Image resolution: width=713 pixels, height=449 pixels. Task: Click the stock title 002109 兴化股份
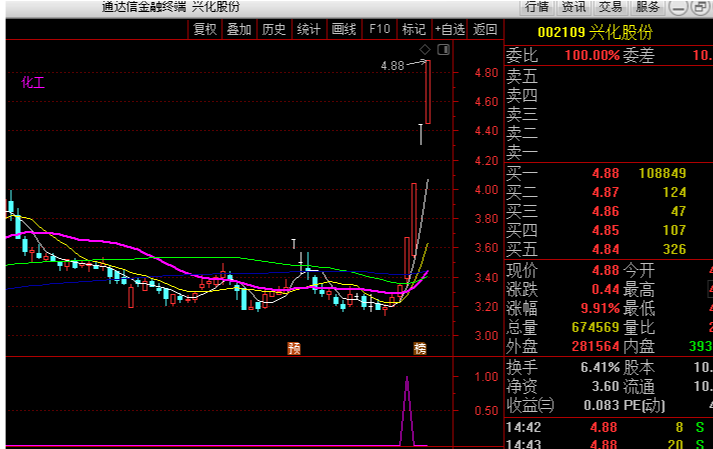tap(595, 32)
